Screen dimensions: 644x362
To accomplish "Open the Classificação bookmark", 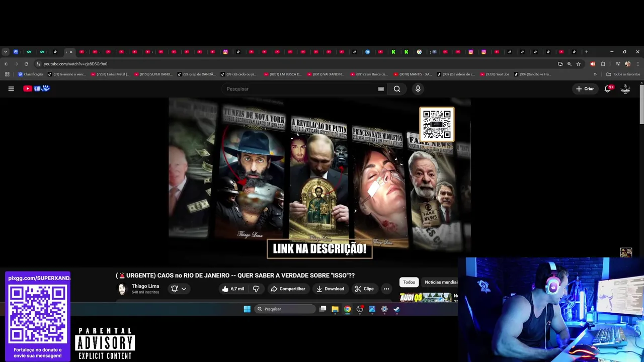I will pos(31,74).
